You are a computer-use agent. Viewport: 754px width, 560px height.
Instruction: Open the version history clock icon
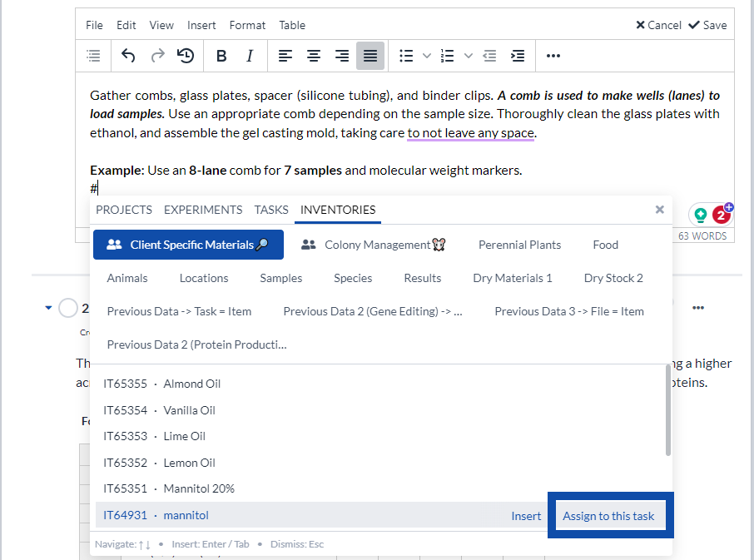click(186, 56)
